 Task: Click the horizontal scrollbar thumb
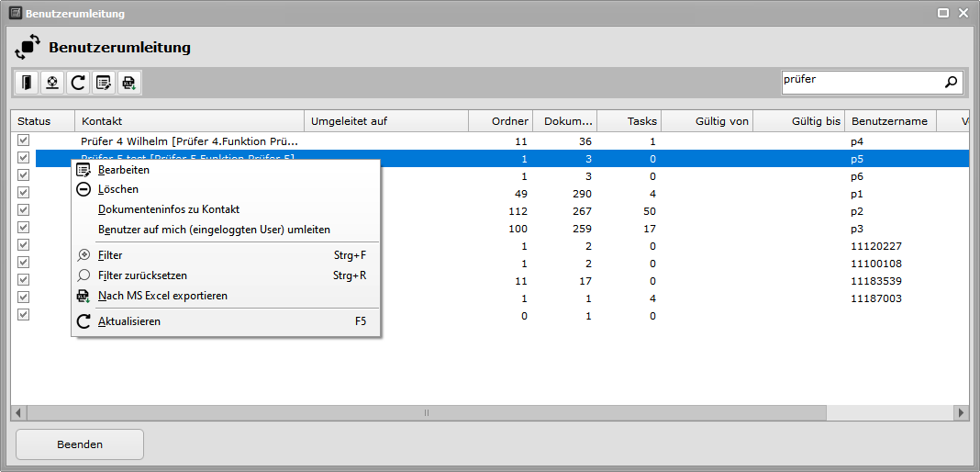click(x=427, y=412)
